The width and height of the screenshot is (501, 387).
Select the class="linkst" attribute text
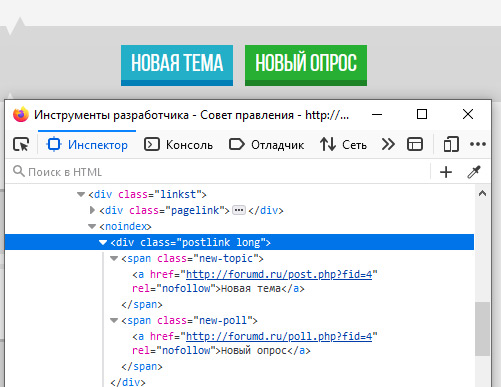point(160,194)
